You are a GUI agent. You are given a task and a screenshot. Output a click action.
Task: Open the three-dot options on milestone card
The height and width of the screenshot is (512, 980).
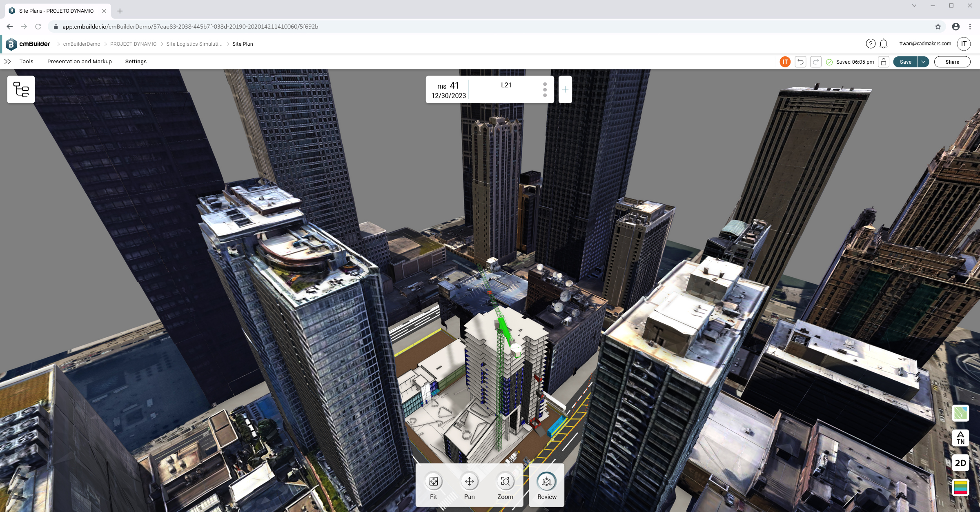click(x=545, y=89)
